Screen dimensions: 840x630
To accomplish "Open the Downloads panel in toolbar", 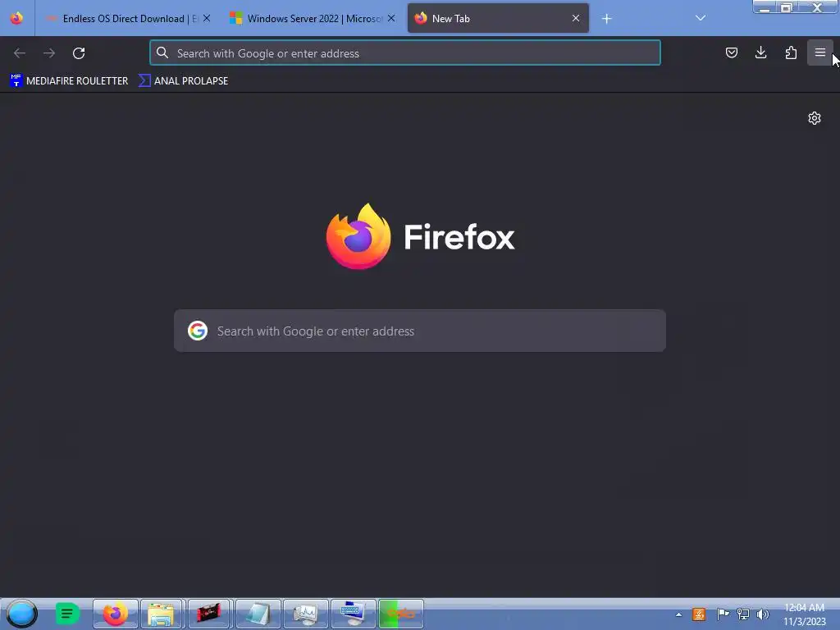I will pos(760,52).
